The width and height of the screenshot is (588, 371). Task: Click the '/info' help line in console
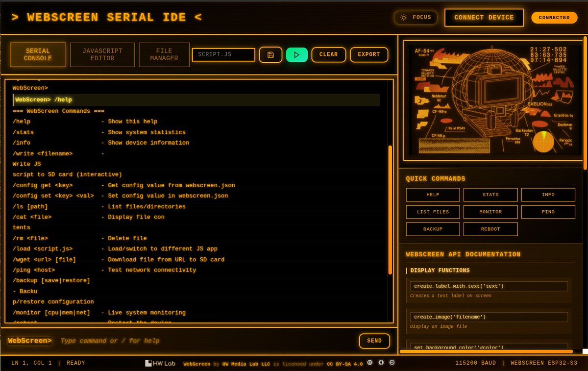point(101,143)
